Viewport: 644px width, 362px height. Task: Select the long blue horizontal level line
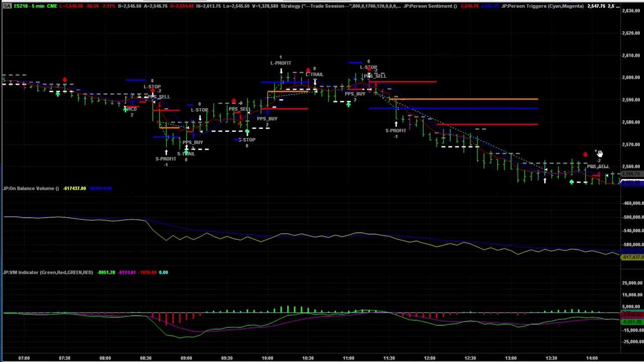pos(453,108)
